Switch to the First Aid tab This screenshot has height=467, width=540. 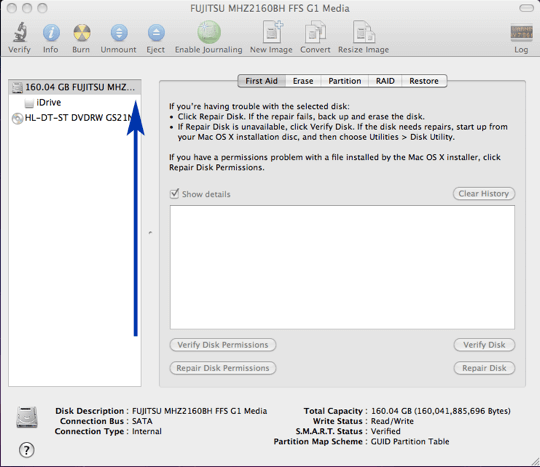click(x=261, y=81)
